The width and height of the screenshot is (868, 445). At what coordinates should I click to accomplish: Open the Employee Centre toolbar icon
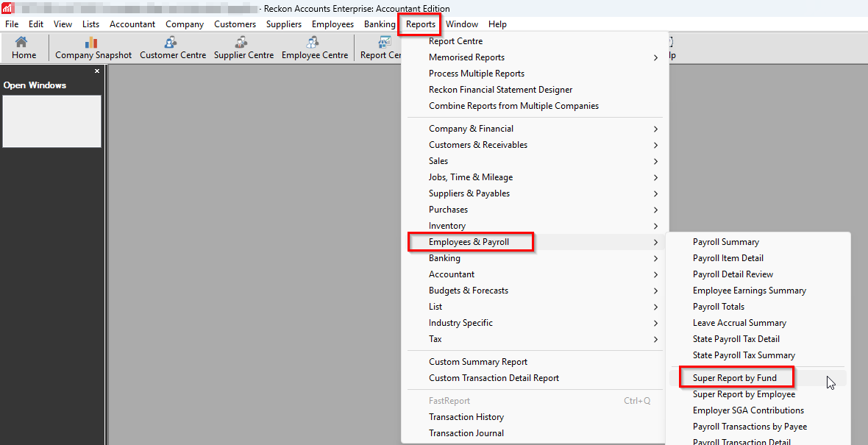314,48
